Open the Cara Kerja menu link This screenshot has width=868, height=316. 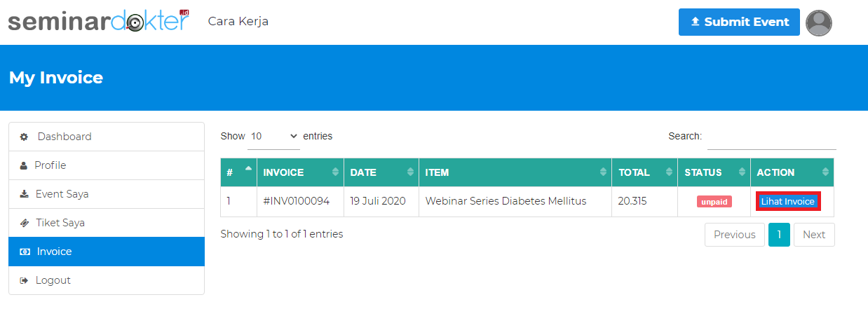pyautogui.click(x=238, y=22)
